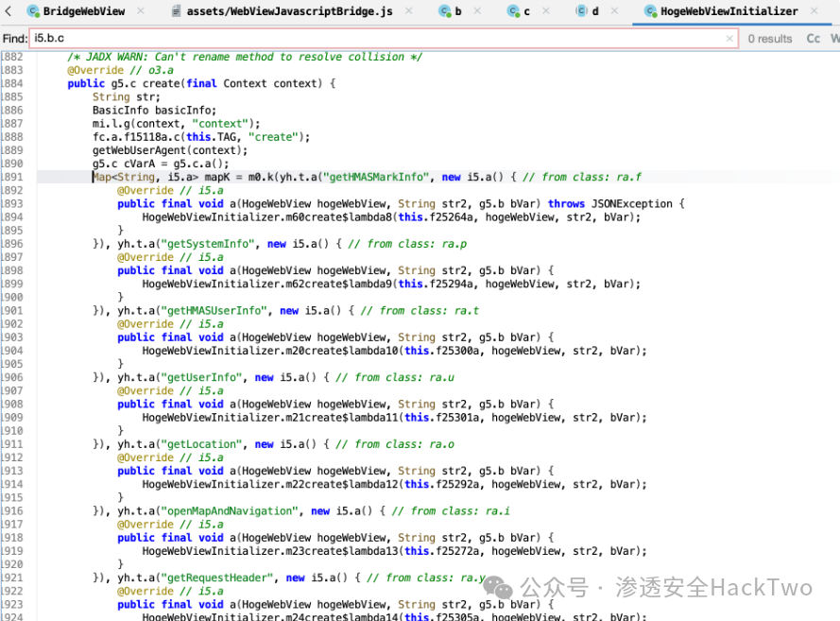Viewport: 840px width, 621px height.
Task: Click the file icon on the WebViewJavascriptBridge.js tab
Action: coord(176,11)
